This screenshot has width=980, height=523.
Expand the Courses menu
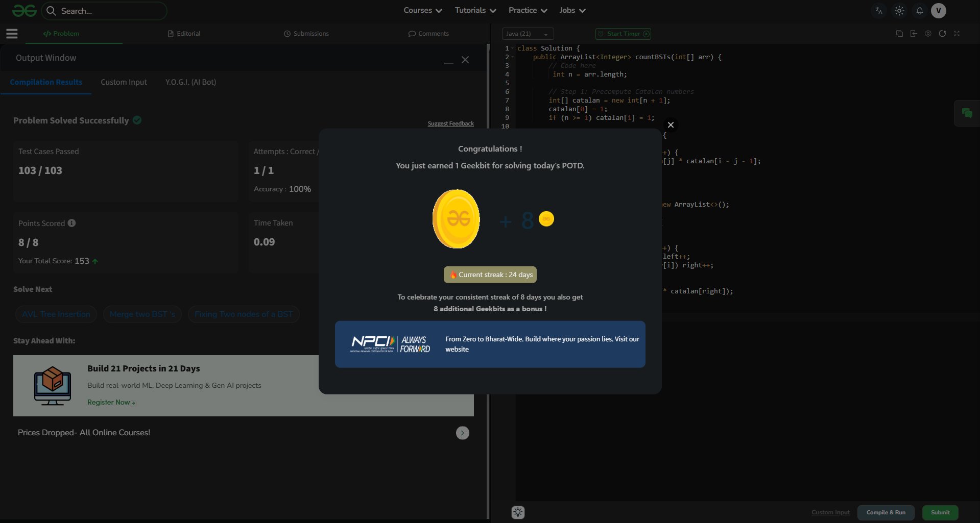pyautogui.click(x=422, y=10)
